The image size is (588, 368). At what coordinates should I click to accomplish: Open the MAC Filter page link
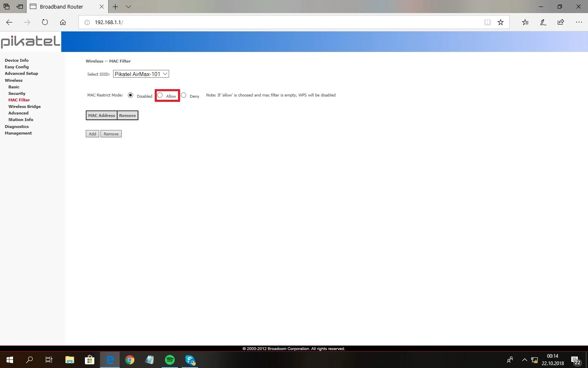pyautogui.click(x=19, y=100)
